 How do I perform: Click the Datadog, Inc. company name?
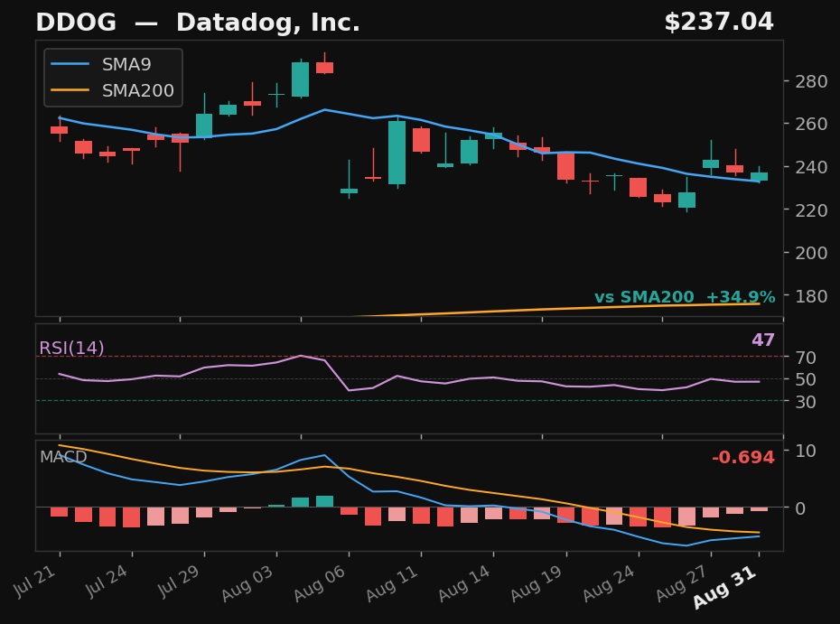(x=268, y=23)
